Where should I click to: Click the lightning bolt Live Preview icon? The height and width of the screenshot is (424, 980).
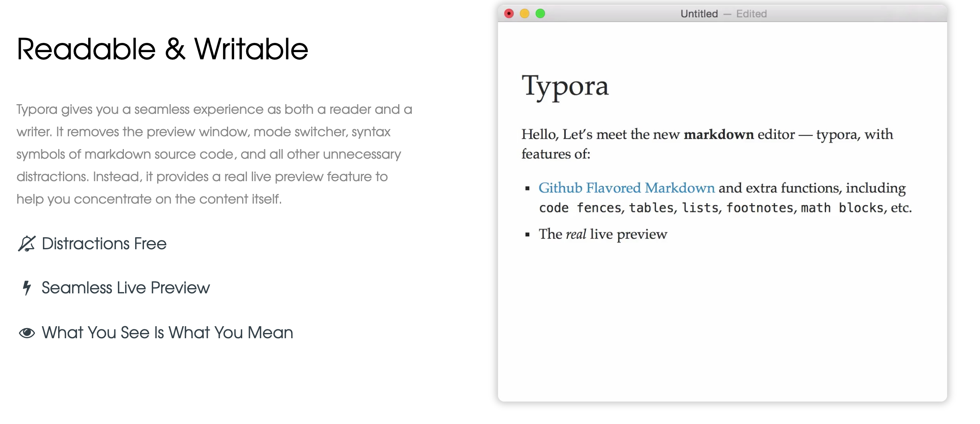[26, 288]
